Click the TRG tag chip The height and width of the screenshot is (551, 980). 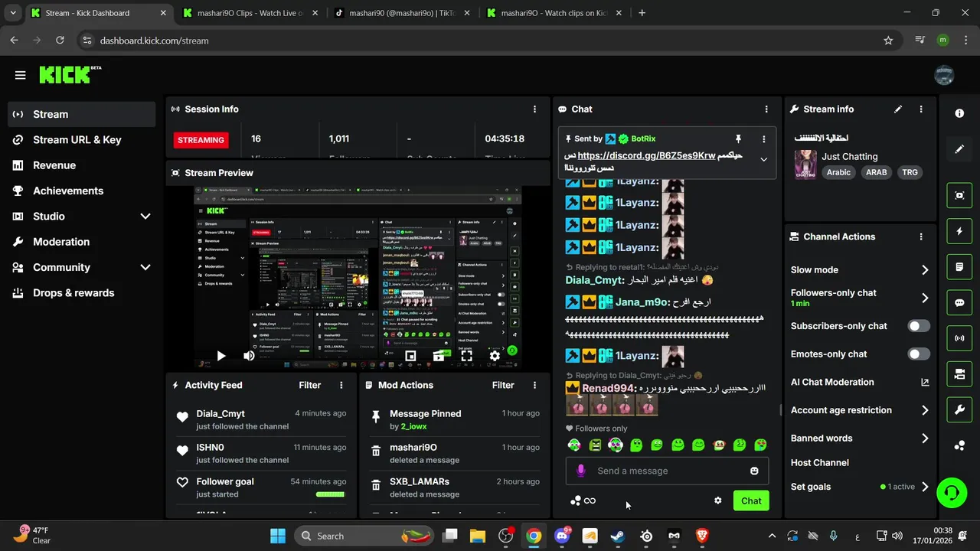click(x=910, y=173)
